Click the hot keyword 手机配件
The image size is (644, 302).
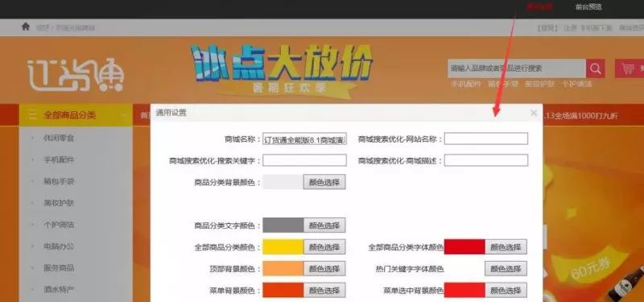(x=466, y=84)
